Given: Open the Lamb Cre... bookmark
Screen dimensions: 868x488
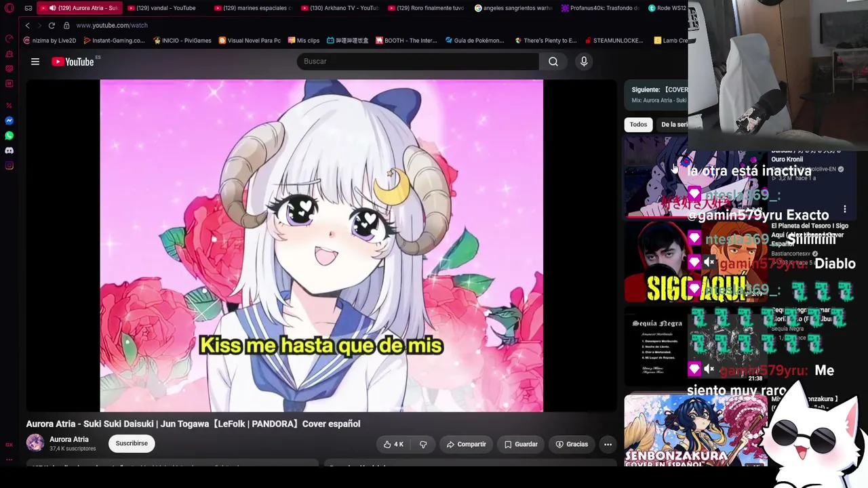Looking at the screenshot, I should [671, 41].
